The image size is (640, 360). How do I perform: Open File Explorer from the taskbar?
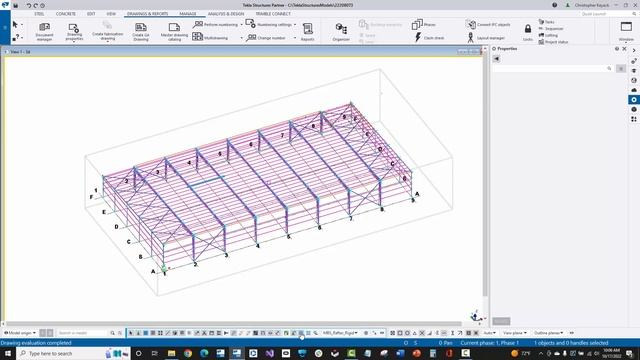[171, 353]
